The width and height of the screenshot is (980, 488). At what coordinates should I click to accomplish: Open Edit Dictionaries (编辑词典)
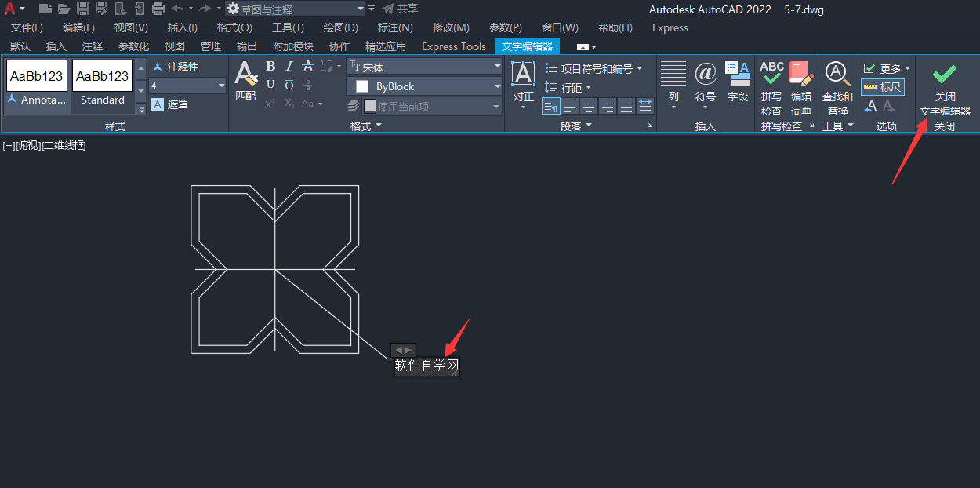801,87
